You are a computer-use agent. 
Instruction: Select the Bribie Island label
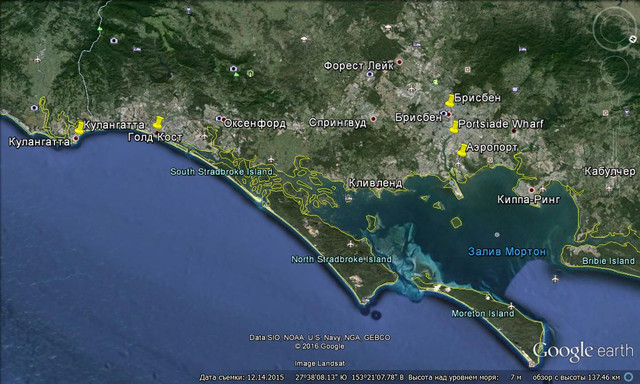tap(609, 261)
